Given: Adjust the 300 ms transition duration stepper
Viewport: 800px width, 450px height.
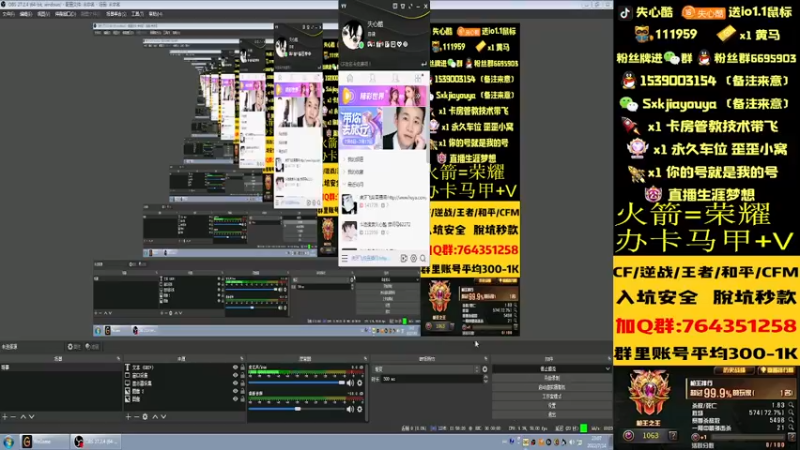Looking at the screenshot, I should tap(485, 379).
